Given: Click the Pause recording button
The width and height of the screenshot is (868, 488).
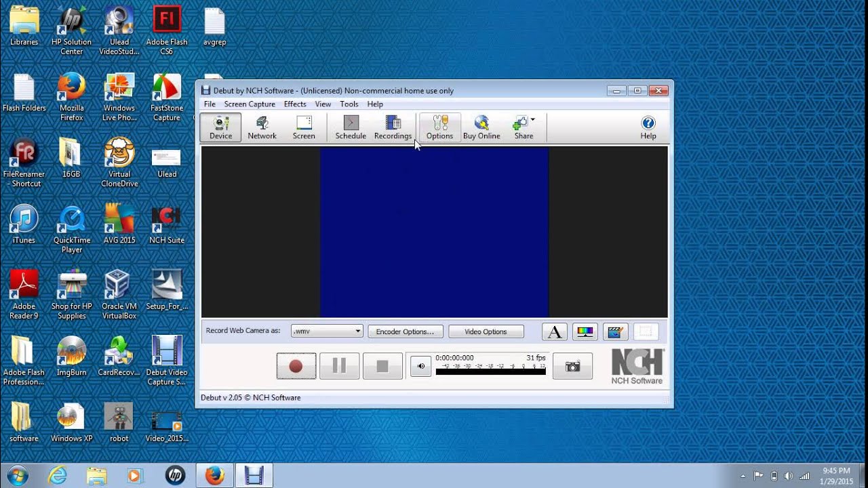Looking at the screenshot, I should (339, 366).
